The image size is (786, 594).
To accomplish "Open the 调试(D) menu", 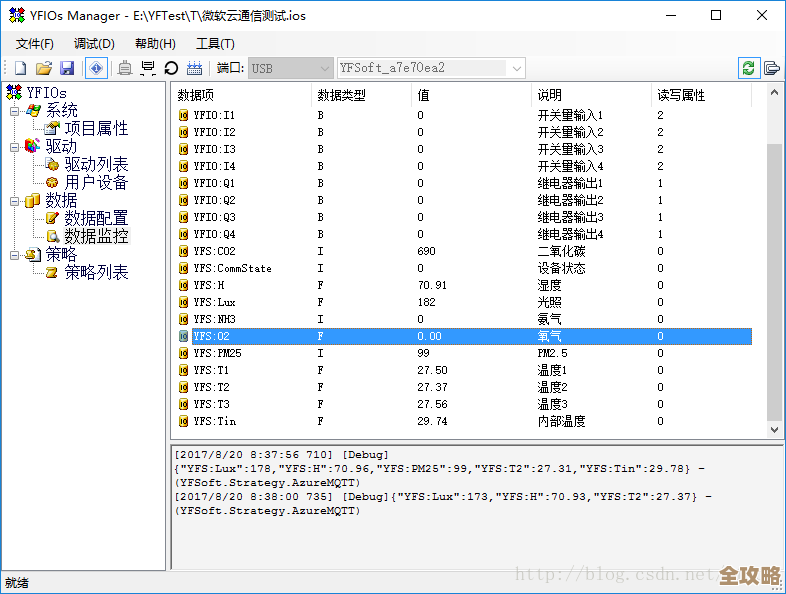I will click(94, 44).
